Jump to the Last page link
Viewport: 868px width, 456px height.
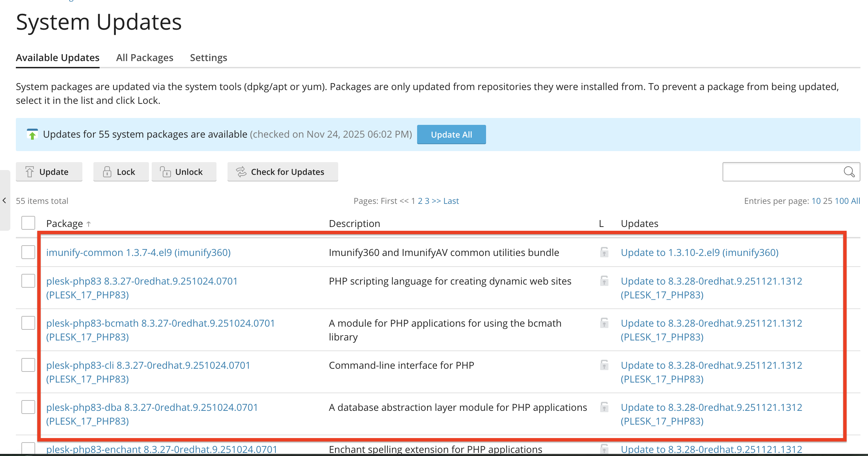point(451,201)
